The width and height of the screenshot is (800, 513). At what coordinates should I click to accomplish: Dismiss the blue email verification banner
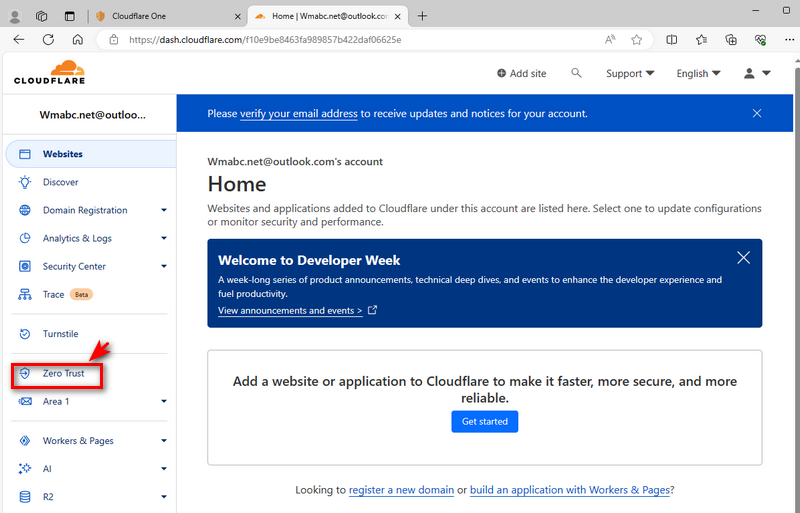pyautogui.click(x=757, y=113)
